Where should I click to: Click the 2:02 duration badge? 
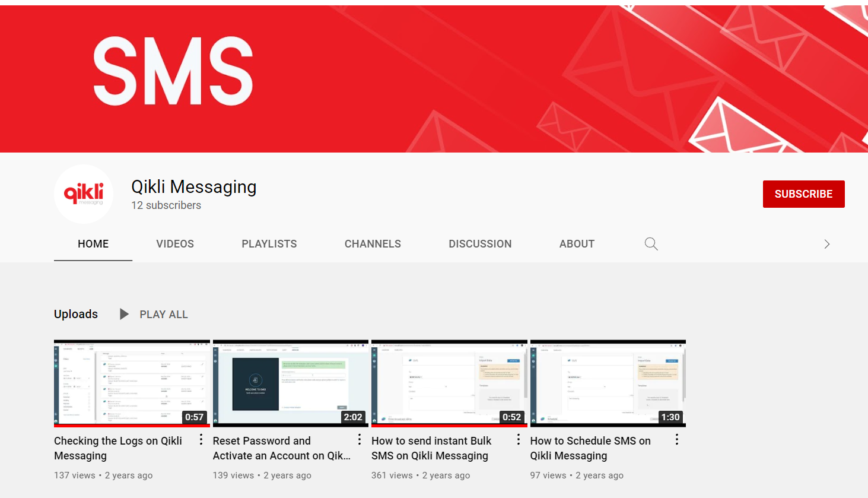(353, 417)
